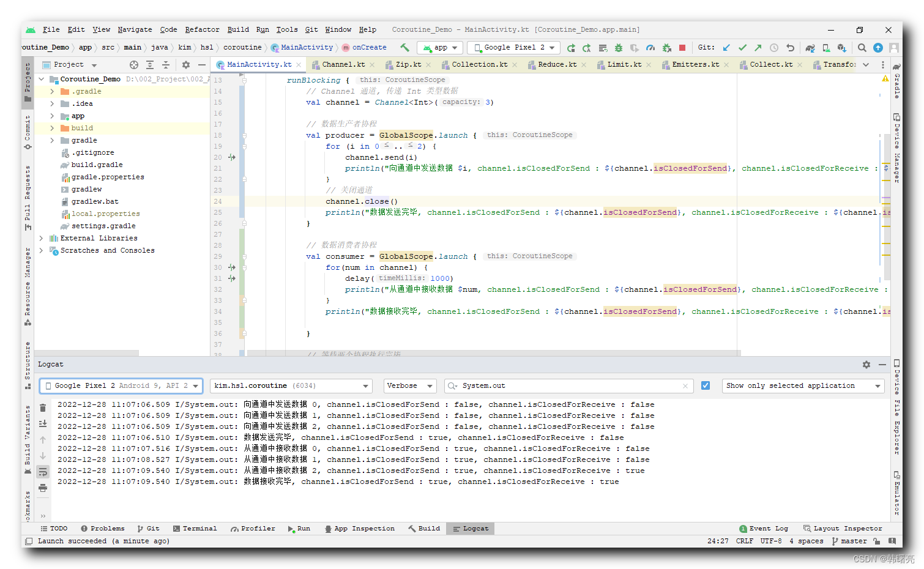Click the logcat Print icon
924x569 pixels.
pos(43,488)
